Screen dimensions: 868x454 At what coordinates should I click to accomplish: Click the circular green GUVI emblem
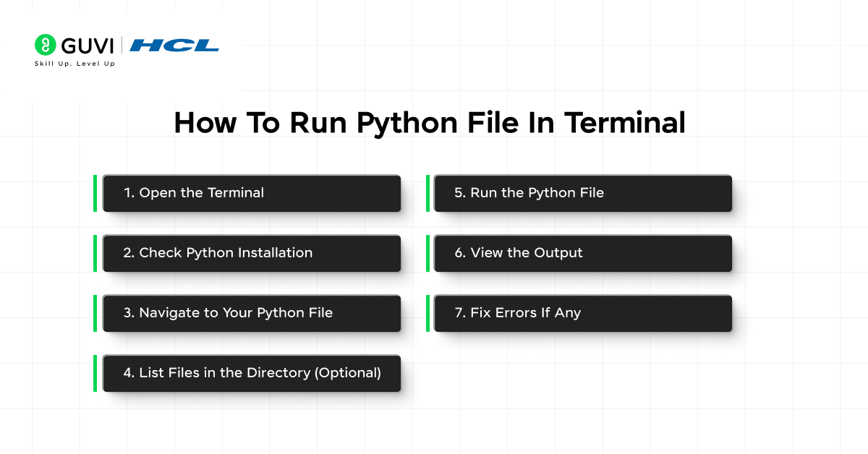[x=46, y=45]
